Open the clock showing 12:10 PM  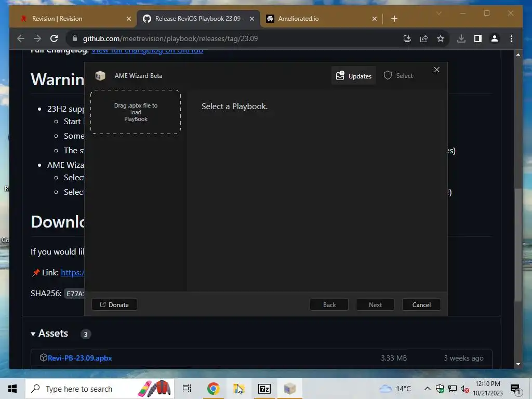coord(488,389)
